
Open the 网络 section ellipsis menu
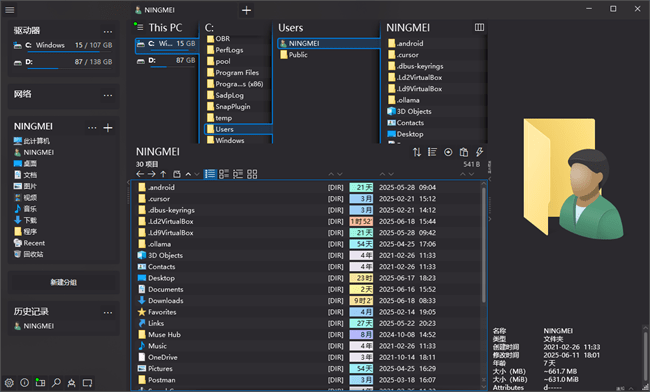click(108, 95)
